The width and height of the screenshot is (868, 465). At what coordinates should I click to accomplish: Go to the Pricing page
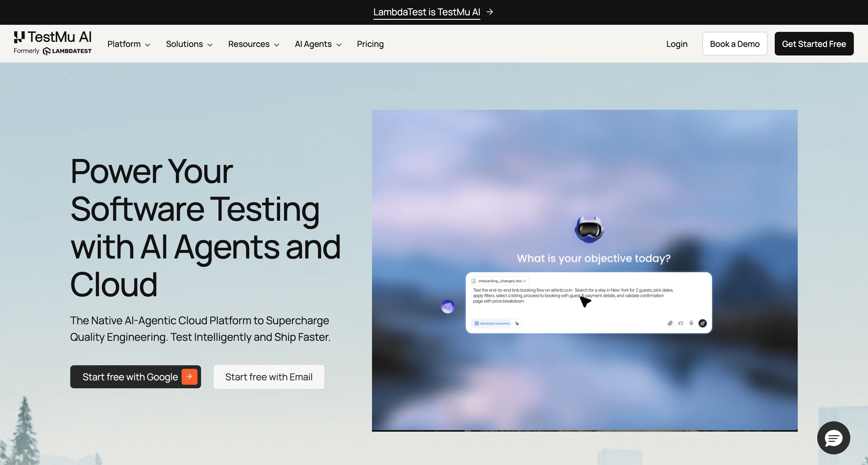370,44
